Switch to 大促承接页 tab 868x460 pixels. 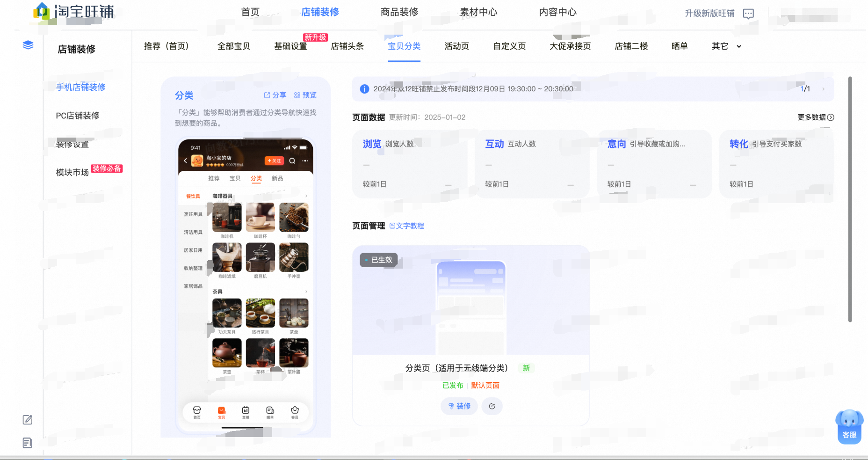(x=570, y=46)
